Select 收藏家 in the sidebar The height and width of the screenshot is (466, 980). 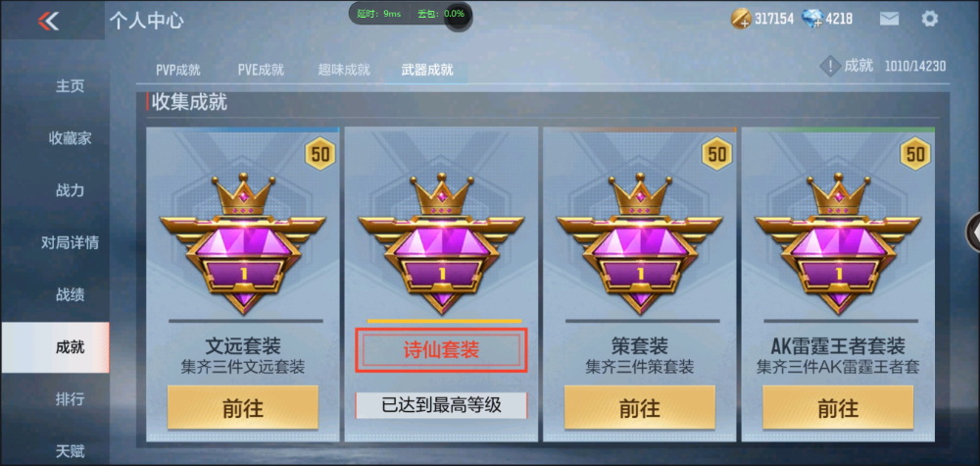point(70,138)
